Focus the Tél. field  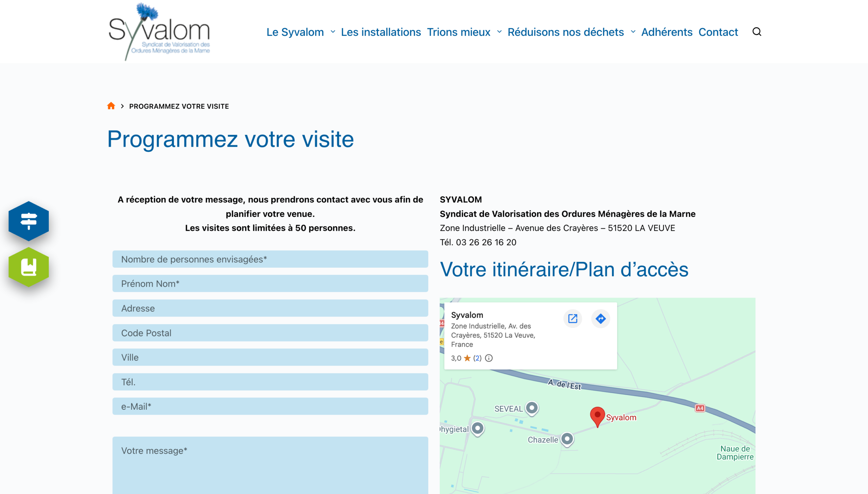(x=270, y=382)
